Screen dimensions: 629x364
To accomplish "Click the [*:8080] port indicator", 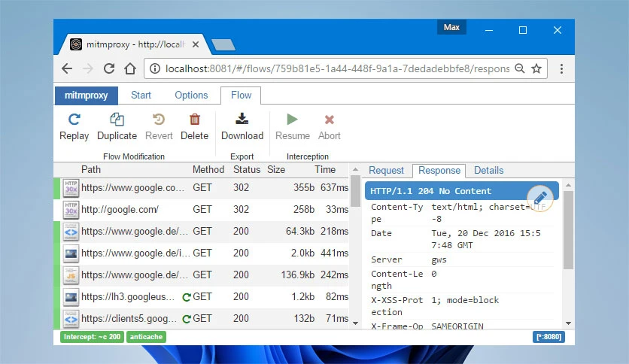I will click(548, 337).
